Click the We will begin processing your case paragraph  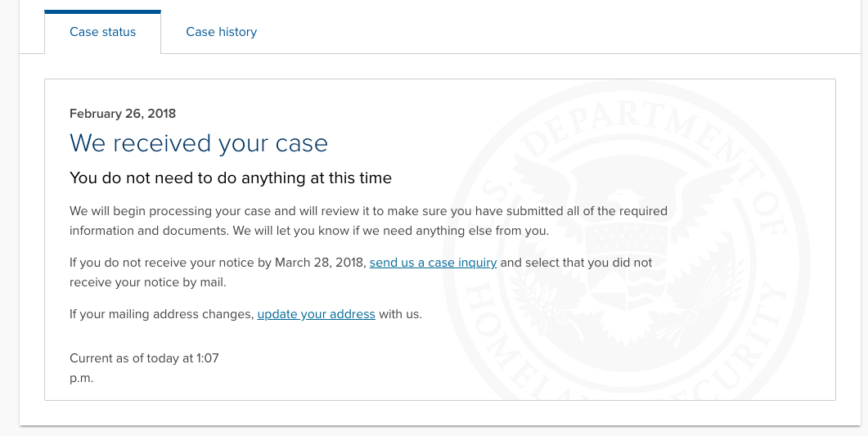click(368, 221)
